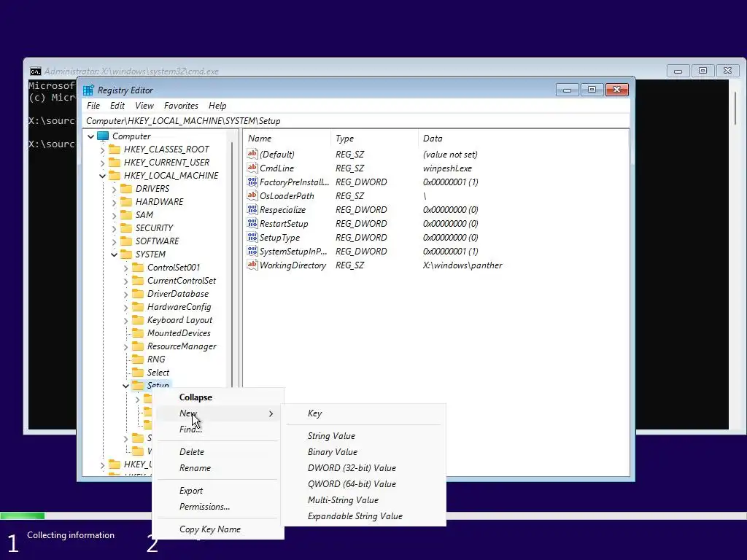Image resolution: width=747 pixels, height=560 pixels.
Task: Expand the CurrentControlSet key
Action: pyautogui.click(x=125, y=281)
